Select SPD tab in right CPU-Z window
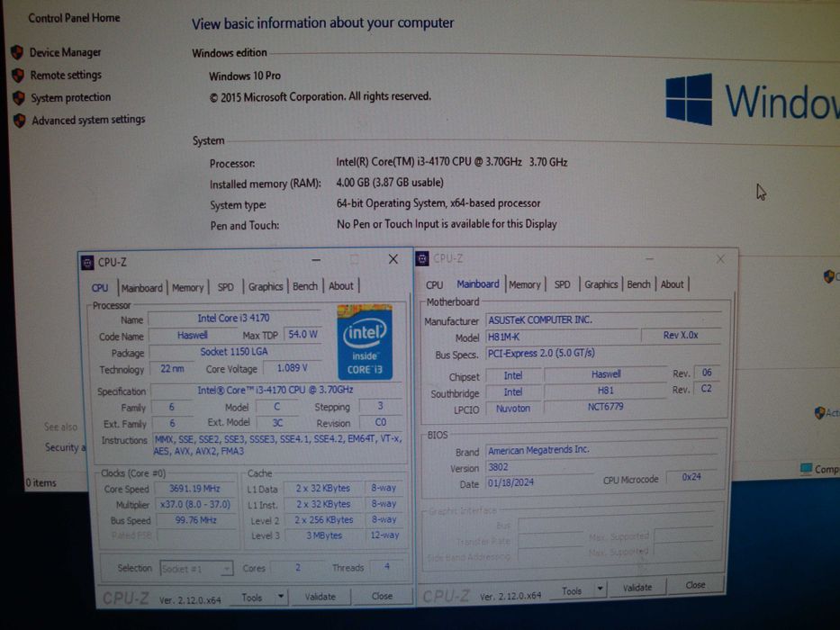 tap(562, 284)
